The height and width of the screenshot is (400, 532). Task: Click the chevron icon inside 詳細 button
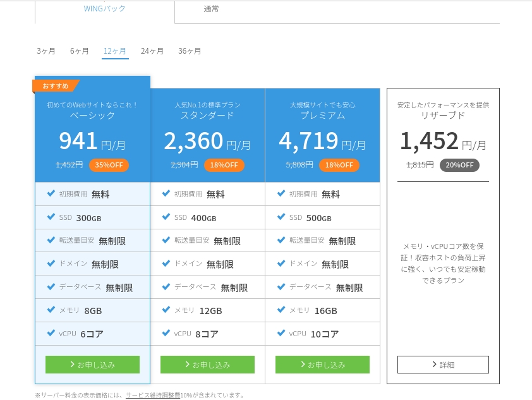click(x=435, y=365)
